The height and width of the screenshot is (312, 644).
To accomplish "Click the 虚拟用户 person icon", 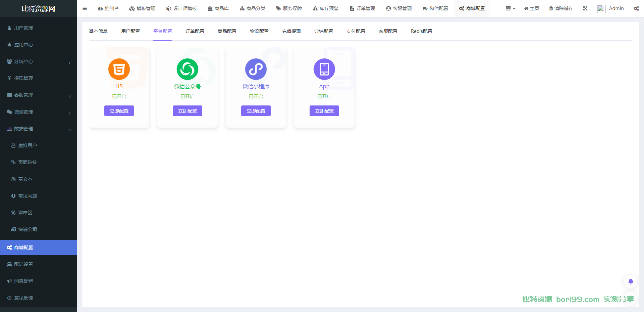I will (x=13, y=145).
